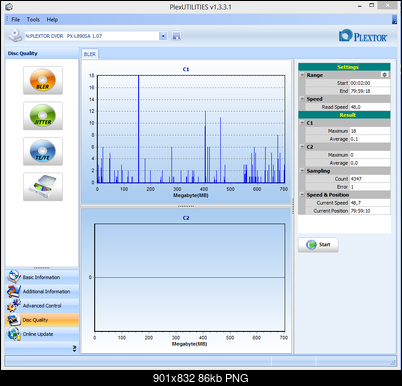Click the Range End time field
This screenshot has width=402, height=386.
tap(370, 91)
